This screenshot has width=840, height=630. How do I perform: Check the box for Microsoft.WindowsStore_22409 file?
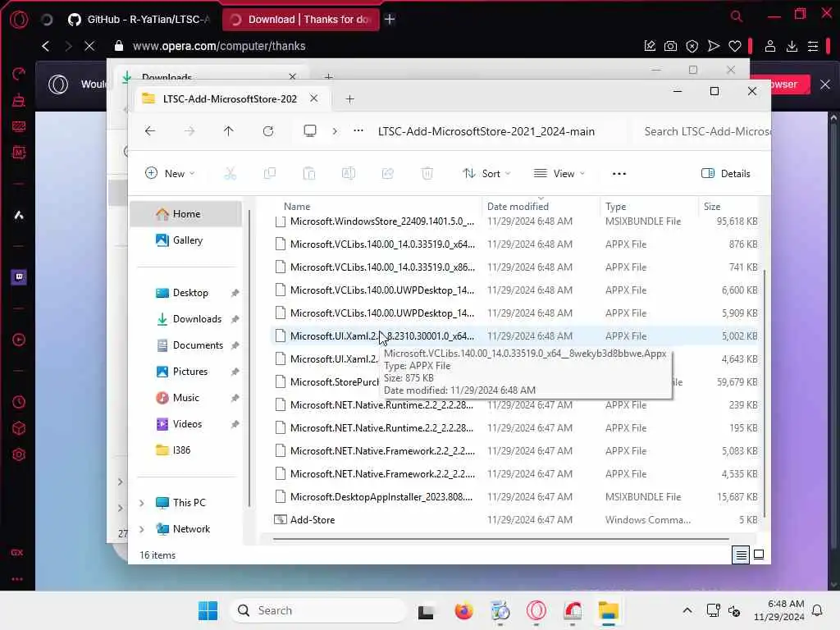coord(281,221)
